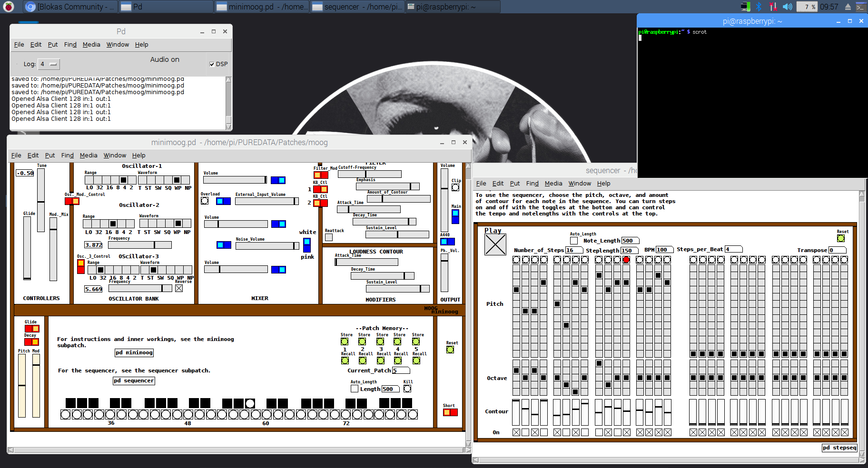The height and width of the screenshot is (468, 868).
Task: Open the Window menu in the minimoog window
Action: pos(115,155)
